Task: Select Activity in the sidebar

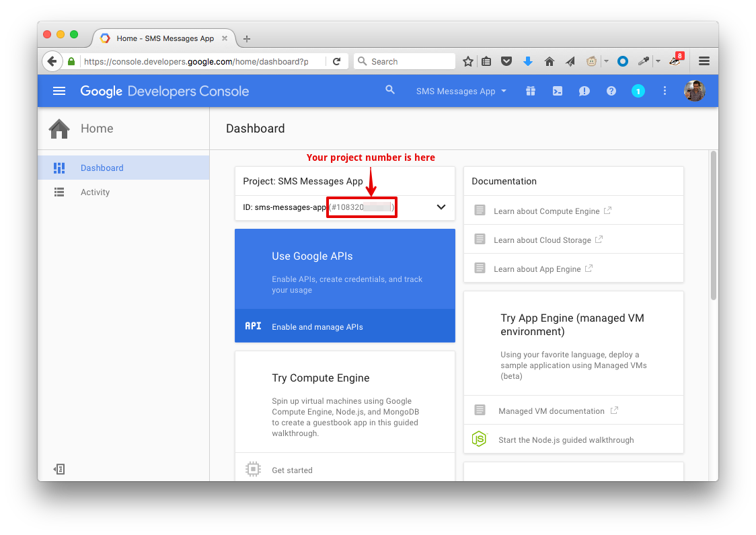Action: tap(124, 192)
